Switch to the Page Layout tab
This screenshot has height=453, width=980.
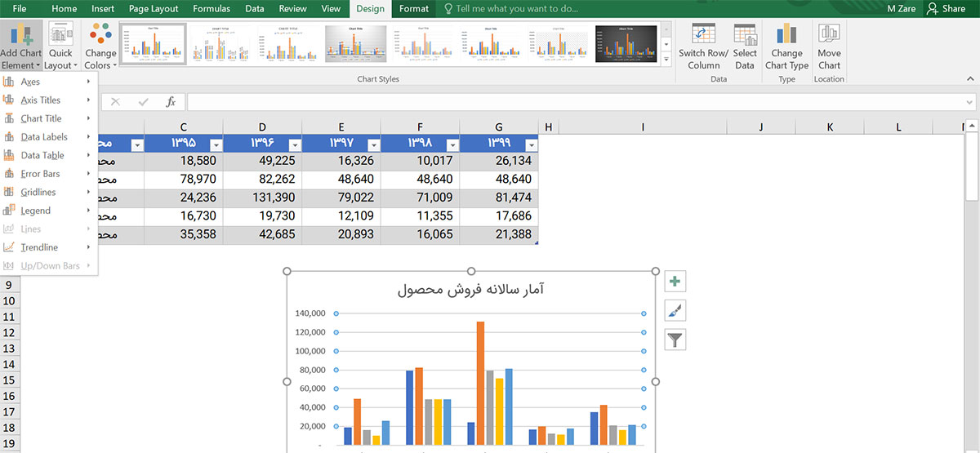[154, 9]
